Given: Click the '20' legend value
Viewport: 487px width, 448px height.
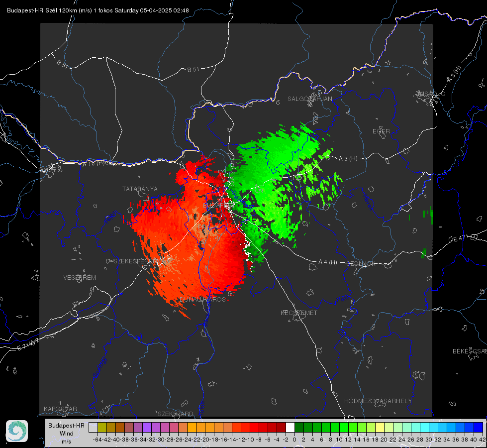Looking at the screenshot, I should (384, 440).
